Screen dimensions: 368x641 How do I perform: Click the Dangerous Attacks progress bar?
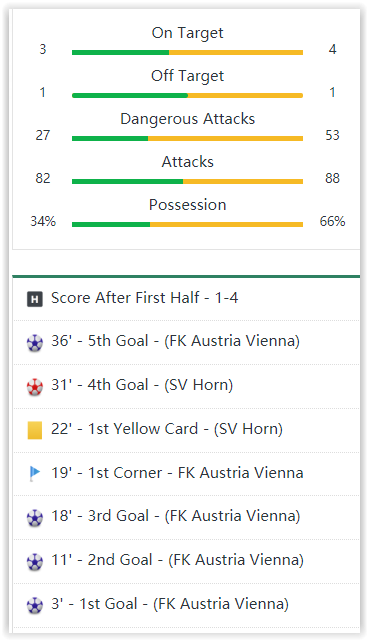tap(187, 138)
